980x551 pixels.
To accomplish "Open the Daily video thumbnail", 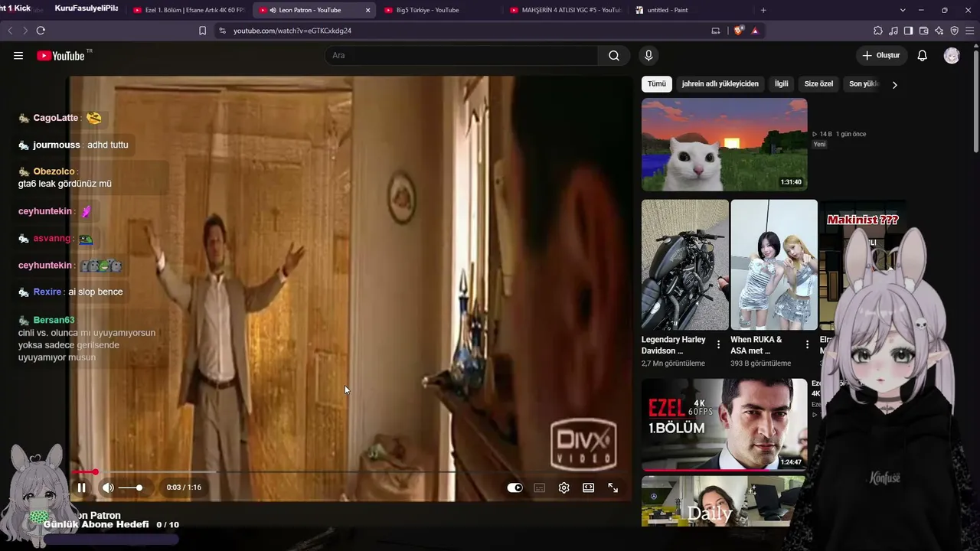I will 724,500.
